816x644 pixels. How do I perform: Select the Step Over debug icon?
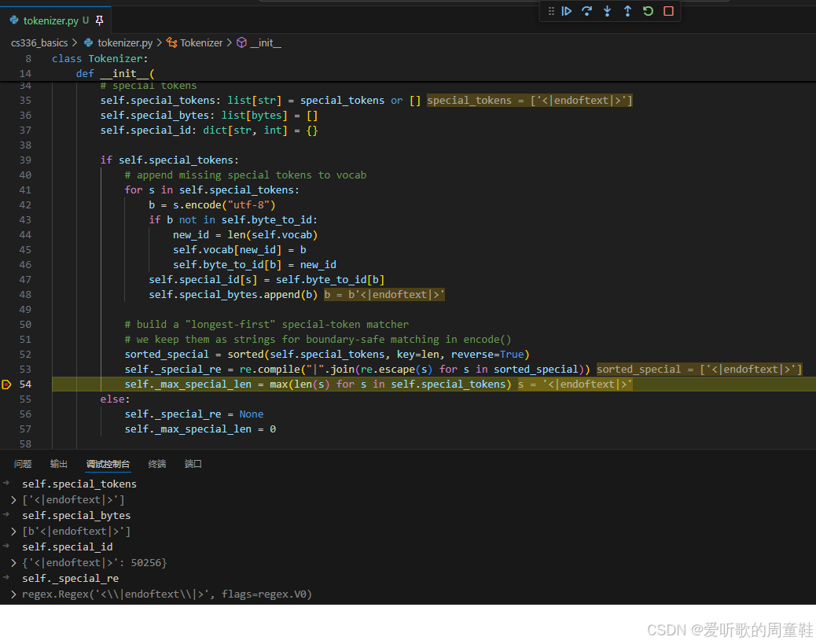588,11
